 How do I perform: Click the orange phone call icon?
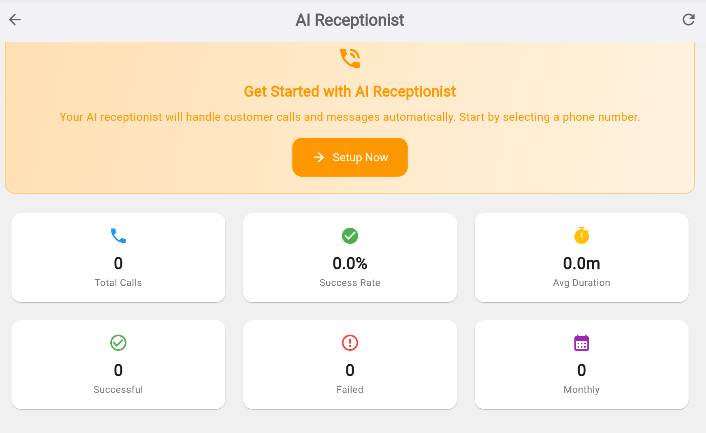pyautogui.click(x=350, y=58)
